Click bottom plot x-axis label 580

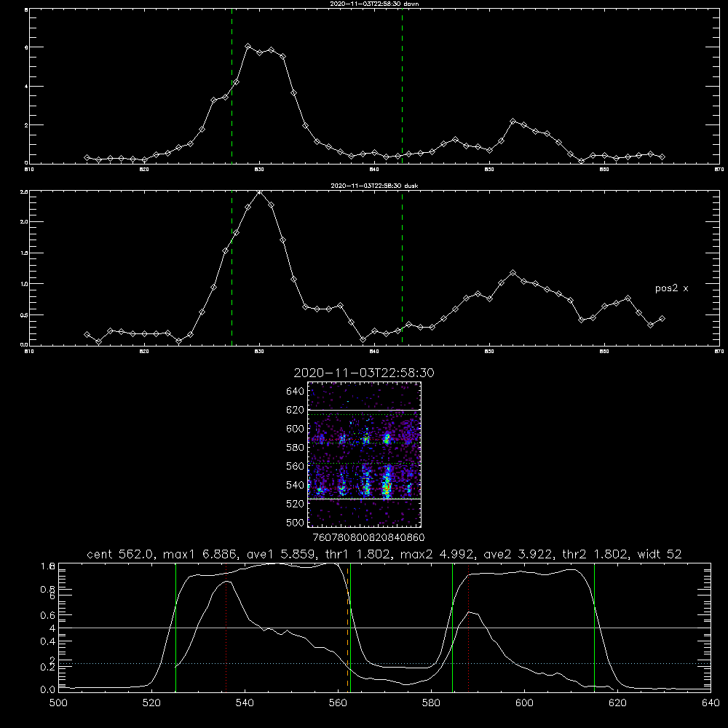click(x=431, y=703)
